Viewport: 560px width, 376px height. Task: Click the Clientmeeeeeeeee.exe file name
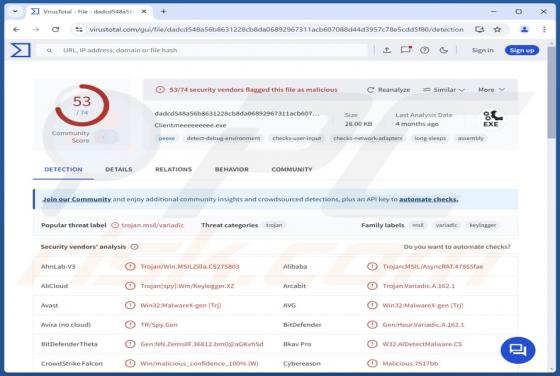pos(190,125)
